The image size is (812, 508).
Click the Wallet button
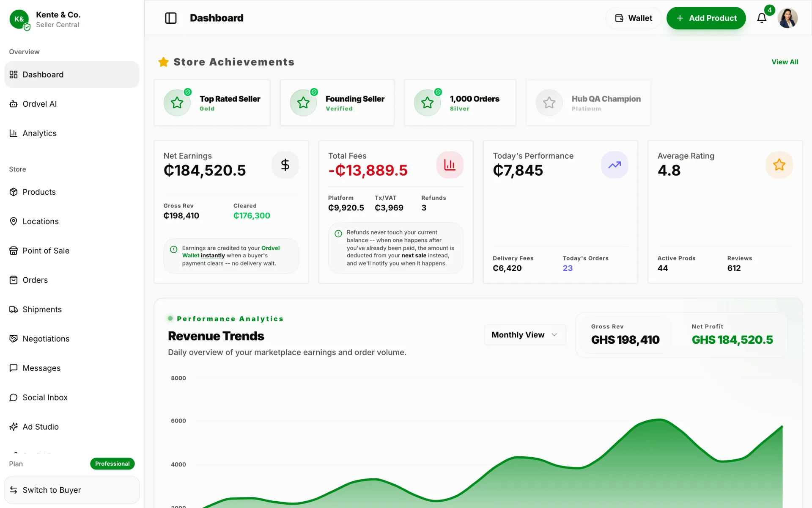(x=633, y=18)
